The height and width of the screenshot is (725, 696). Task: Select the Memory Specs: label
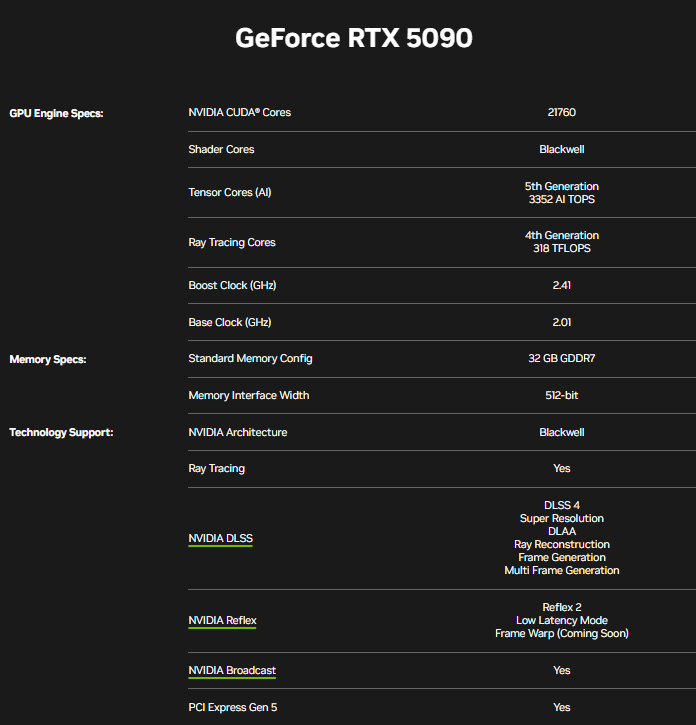tap(48, 359)
